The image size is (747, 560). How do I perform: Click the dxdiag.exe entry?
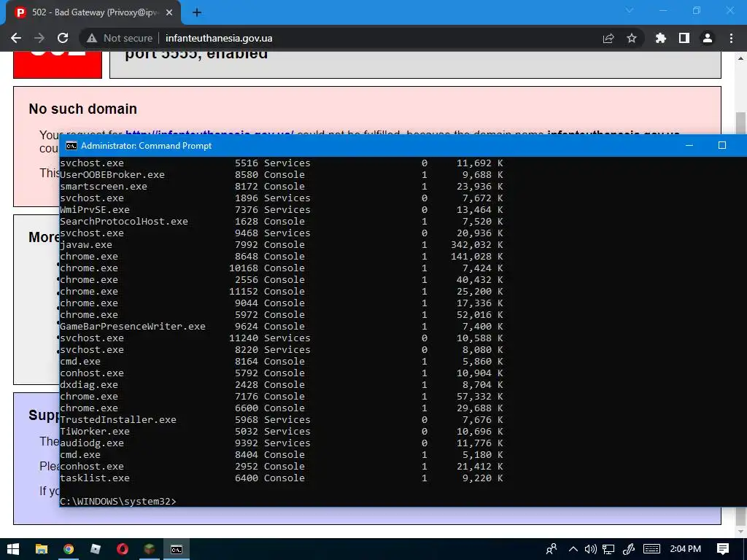(x=281, y=384)
